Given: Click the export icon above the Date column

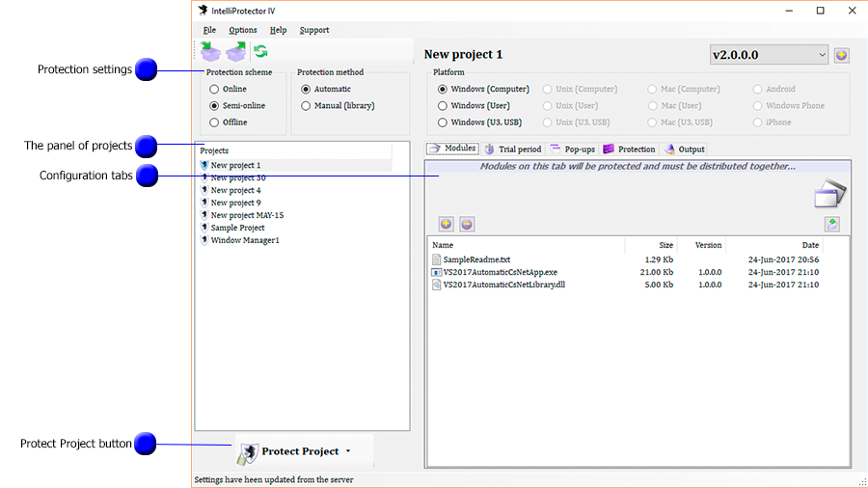Looking at the screenshot, I should tap(832, 224).
